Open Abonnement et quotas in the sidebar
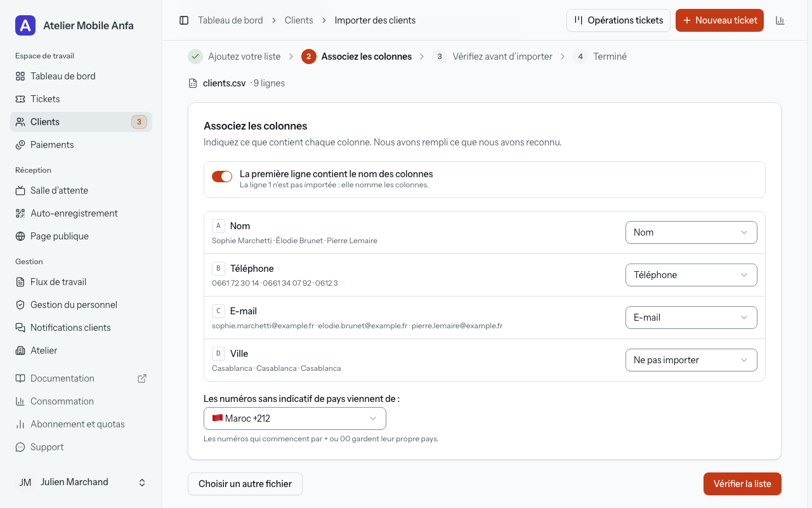Screen dimensions: 812x508 point(81,424)
